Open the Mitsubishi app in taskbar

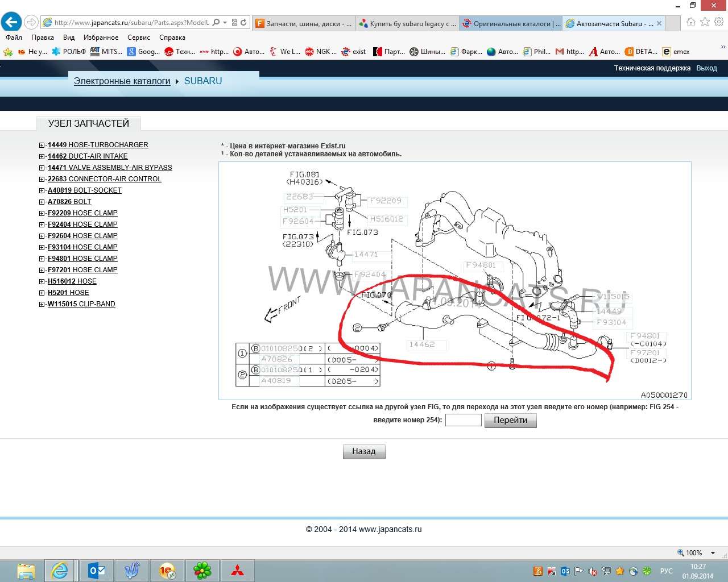[237, 570]
